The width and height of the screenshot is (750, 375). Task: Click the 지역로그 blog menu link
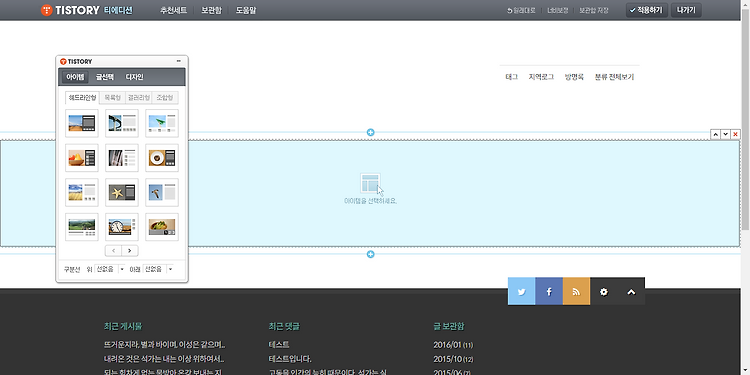(541, 77)
